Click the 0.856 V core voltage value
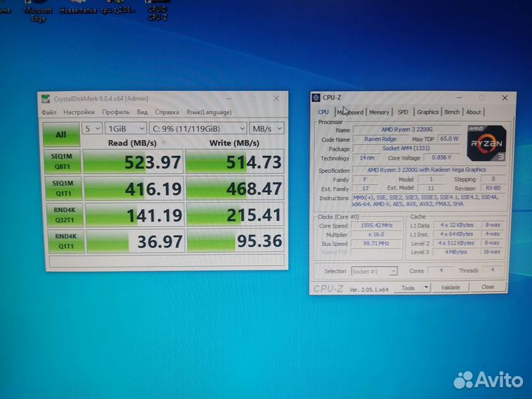 (x=441, y=157)
